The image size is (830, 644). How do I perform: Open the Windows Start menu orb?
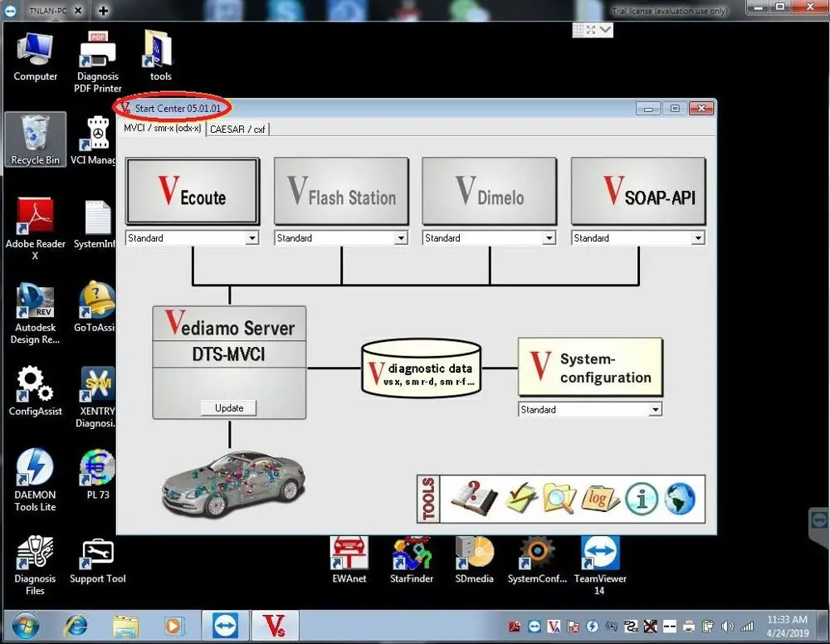pos(26,627)
